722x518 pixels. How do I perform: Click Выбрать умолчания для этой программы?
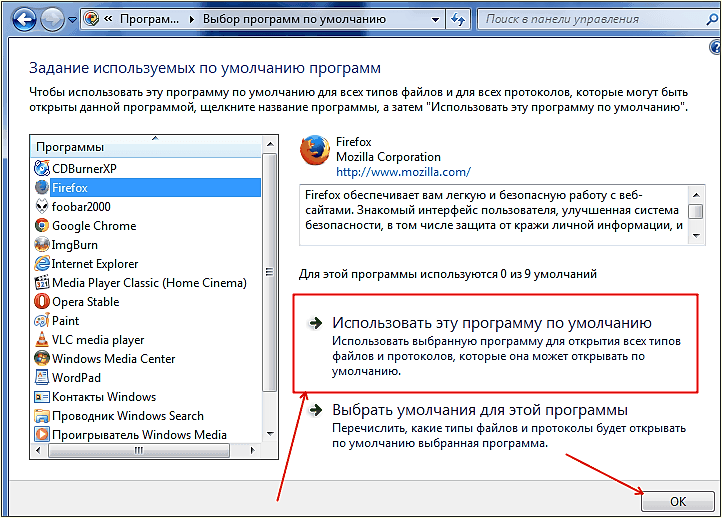[x=480, y=410]
